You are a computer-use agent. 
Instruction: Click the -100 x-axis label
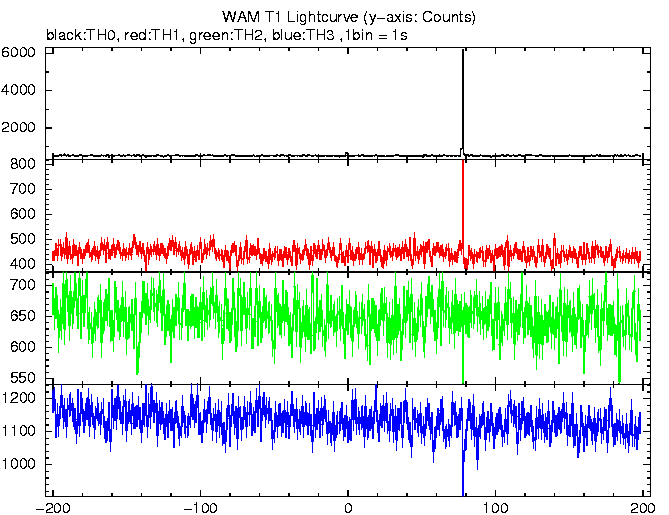(x=200, y=508)
